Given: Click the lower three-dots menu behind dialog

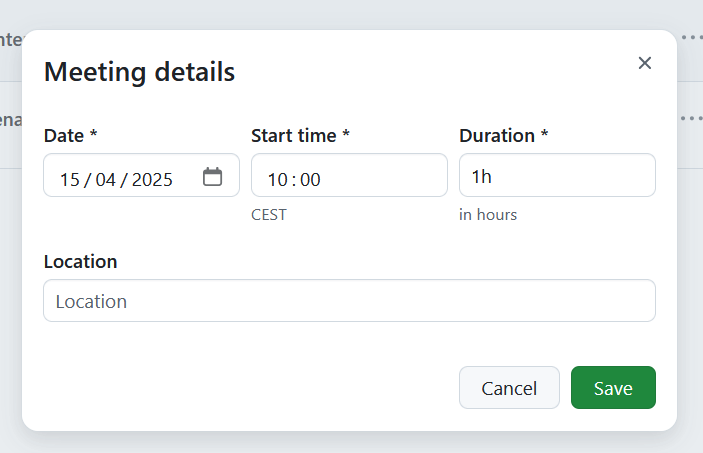Looking at the screenshot, I should pyautogui.click(x=691, y=118).
